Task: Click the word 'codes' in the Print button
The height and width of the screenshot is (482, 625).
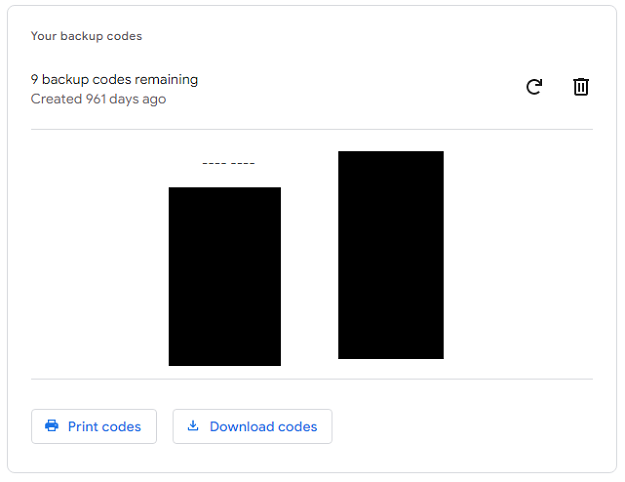Action: click(x=121, y=427)
